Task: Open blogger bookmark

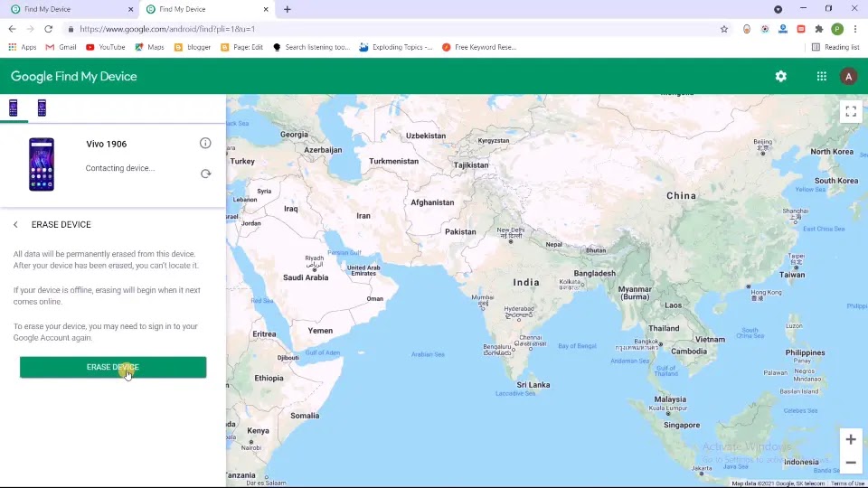Action: pyautogui.click(x=193, y=47)
